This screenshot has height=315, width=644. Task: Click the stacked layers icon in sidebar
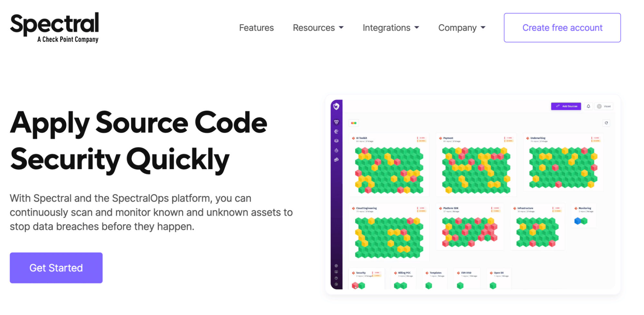point(336,141)
